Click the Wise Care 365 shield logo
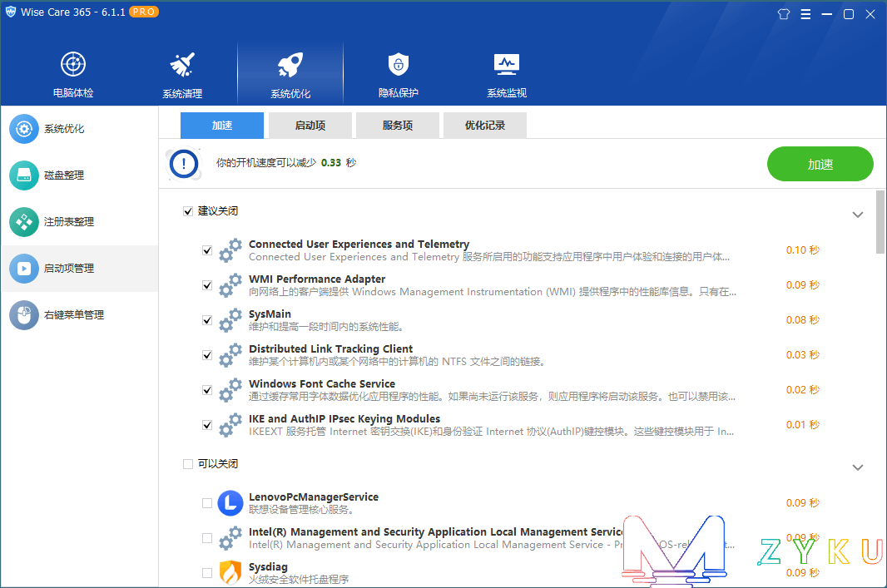Viewport: 887px width, 588px height. coord(11,12)
